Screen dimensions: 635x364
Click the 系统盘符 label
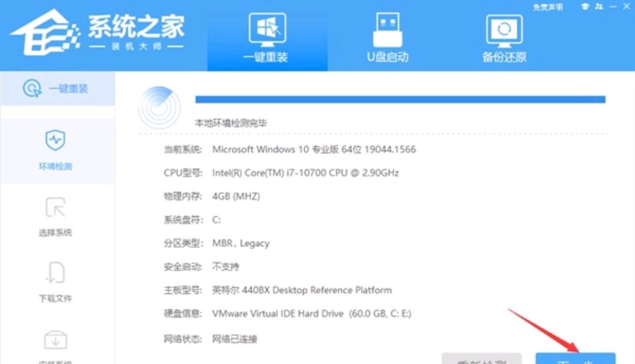(x=182, y=219)
